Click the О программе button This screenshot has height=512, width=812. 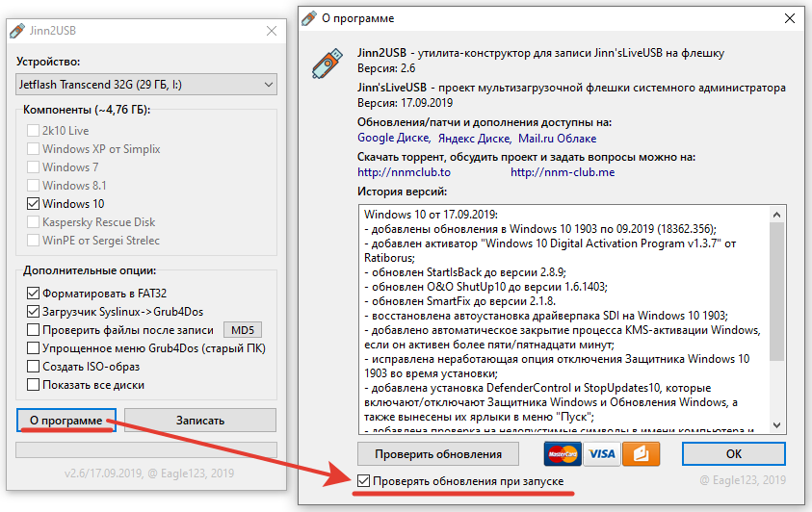point(66,420)
